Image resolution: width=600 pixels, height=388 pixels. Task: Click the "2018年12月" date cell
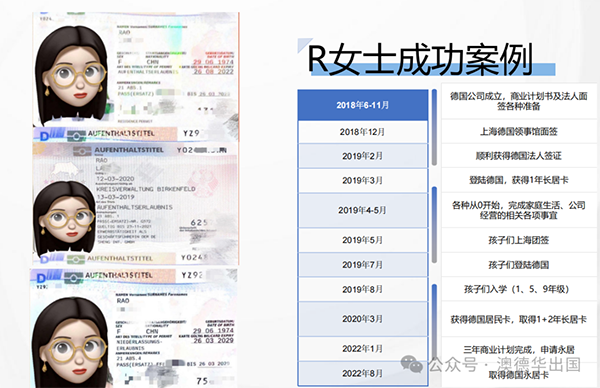point(363,132)
